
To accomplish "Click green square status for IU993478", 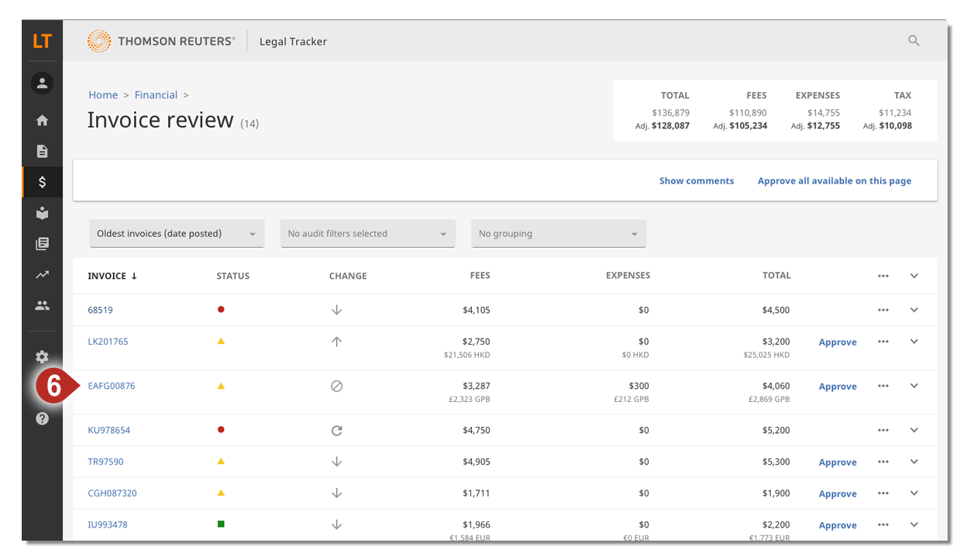I will pos(221,524).
